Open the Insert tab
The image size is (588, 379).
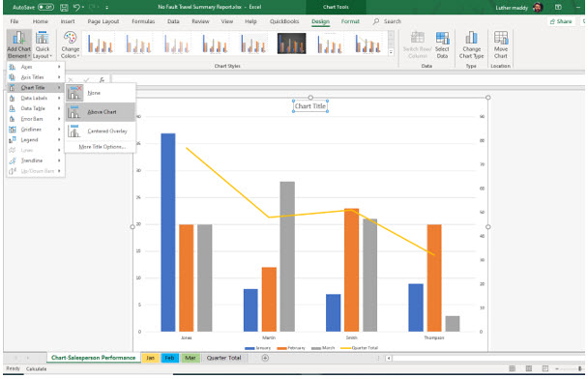point(68,21)
